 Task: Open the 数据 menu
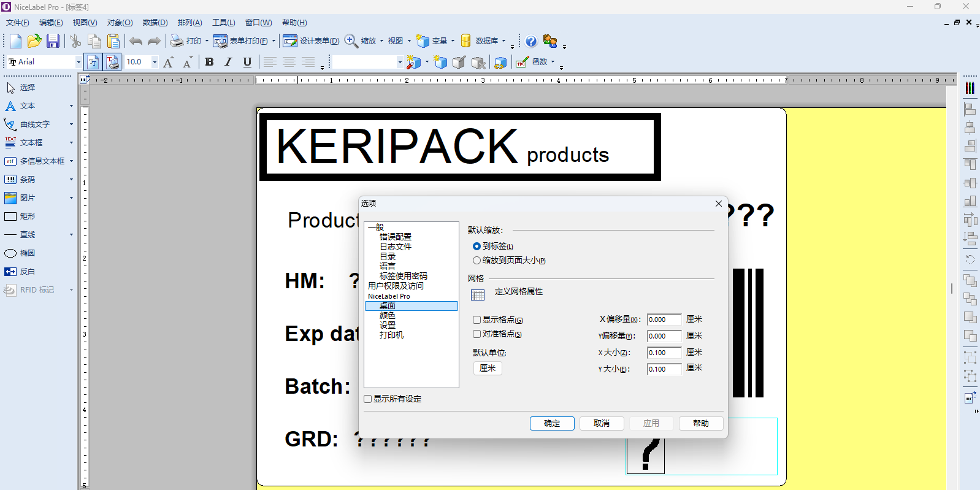tap(155, 23)
